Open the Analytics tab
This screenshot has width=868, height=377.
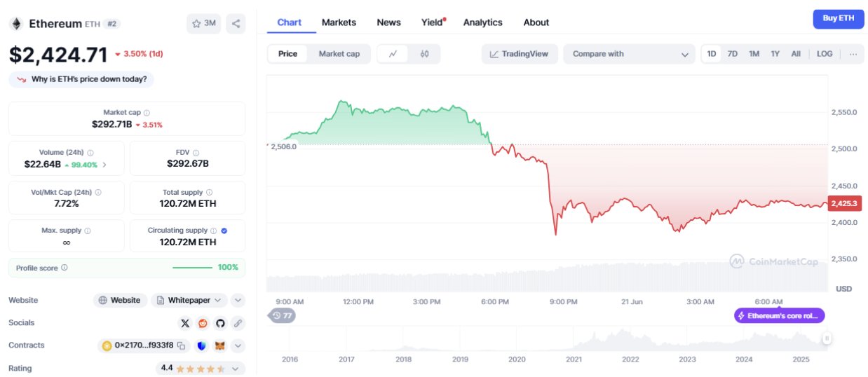[482, 22]
